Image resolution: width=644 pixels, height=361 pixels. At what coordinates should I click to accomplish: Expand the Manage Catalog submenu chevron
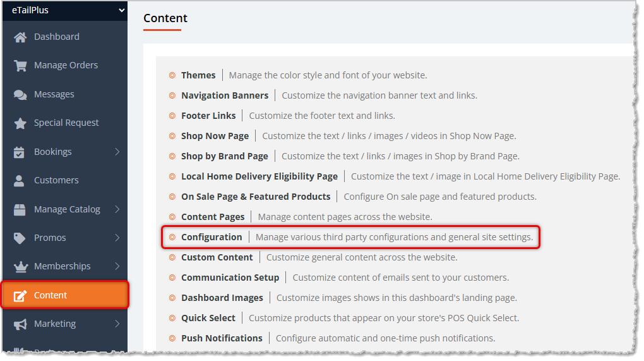point(117,209)
